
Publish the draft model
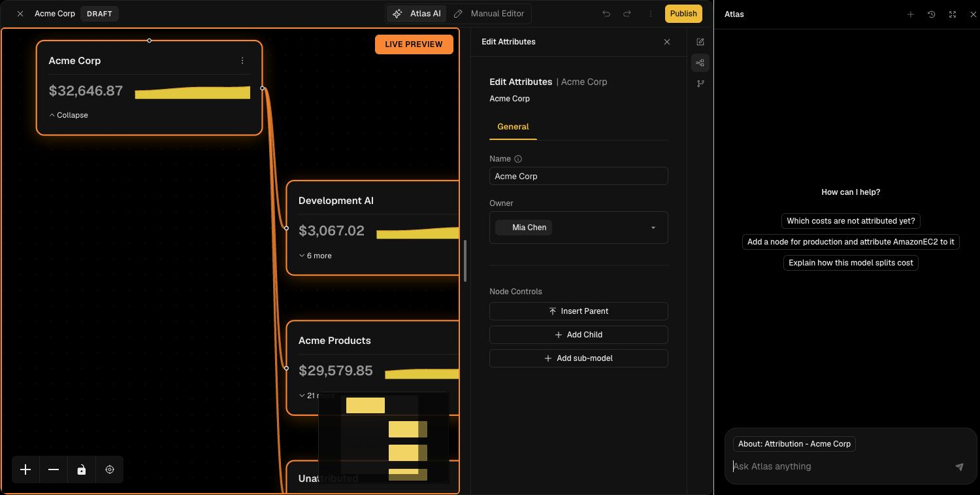tap(683, 14)
